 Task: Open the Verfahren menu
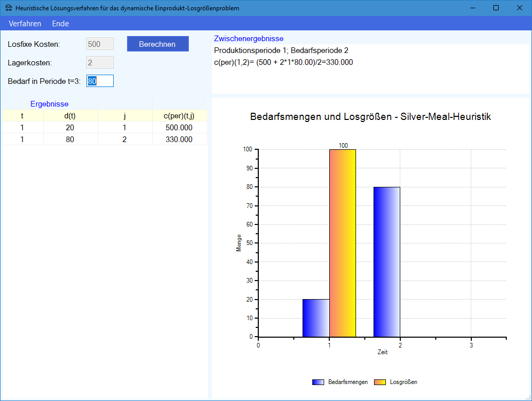tap(25, 24)
